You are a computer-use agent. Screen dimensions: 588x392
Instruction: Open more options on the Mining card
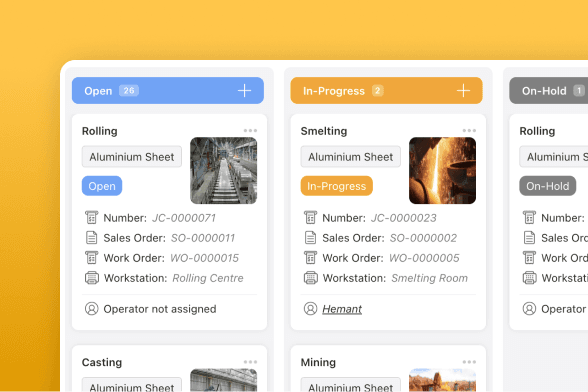[469, 362]
